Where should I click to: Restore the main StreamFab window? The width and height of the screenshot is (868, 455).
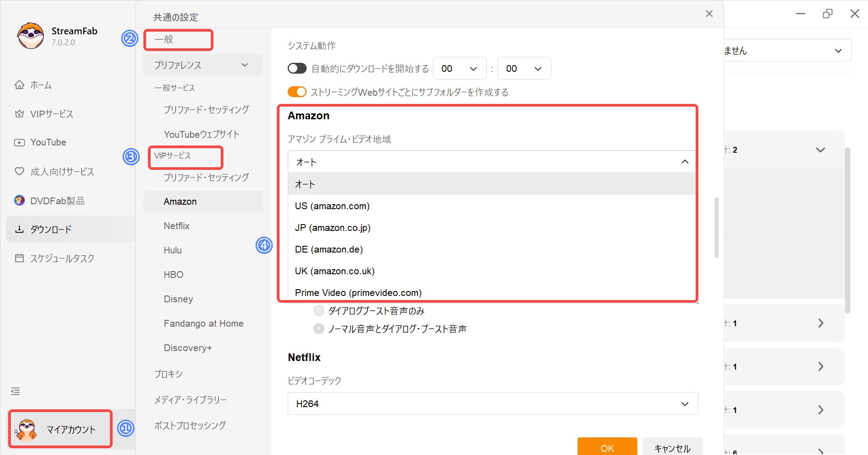[x=828, y=14]
